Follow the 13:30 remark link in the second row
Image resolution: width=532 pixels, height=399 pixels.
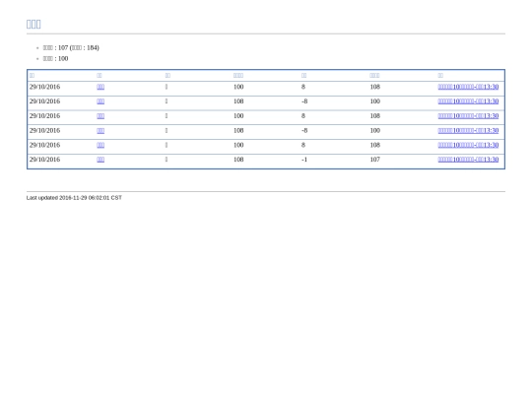[x=468, y=101]
